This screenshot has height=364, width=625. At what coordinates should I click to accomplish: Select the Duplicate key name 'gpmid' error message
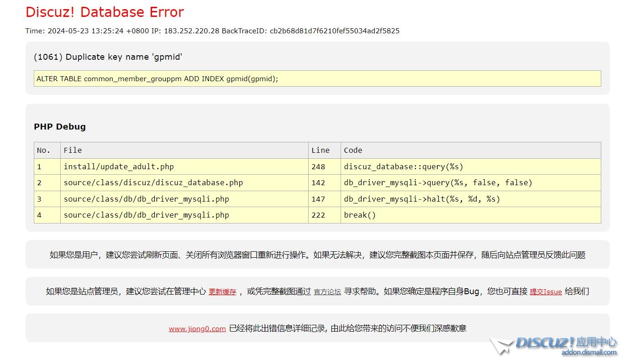click(108, 57)
